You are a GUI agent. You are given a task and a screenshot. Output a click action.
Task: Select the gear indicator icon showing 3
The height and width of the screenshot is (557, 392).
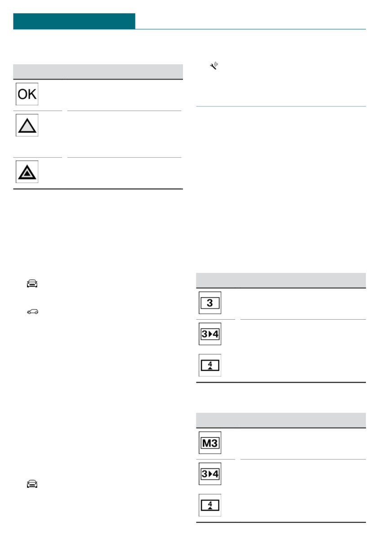click(210, 303)
